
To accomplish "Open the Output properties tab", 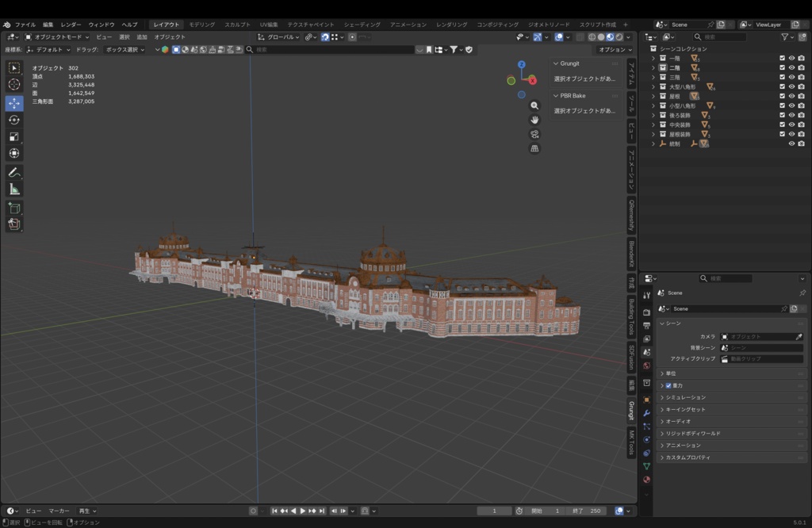I will click(646, 326).
